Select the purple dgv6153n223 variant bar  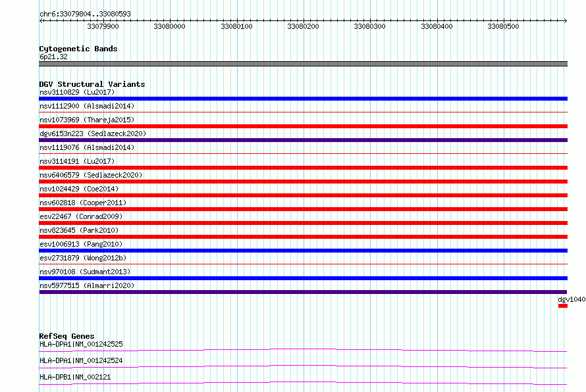pos(303,140)
